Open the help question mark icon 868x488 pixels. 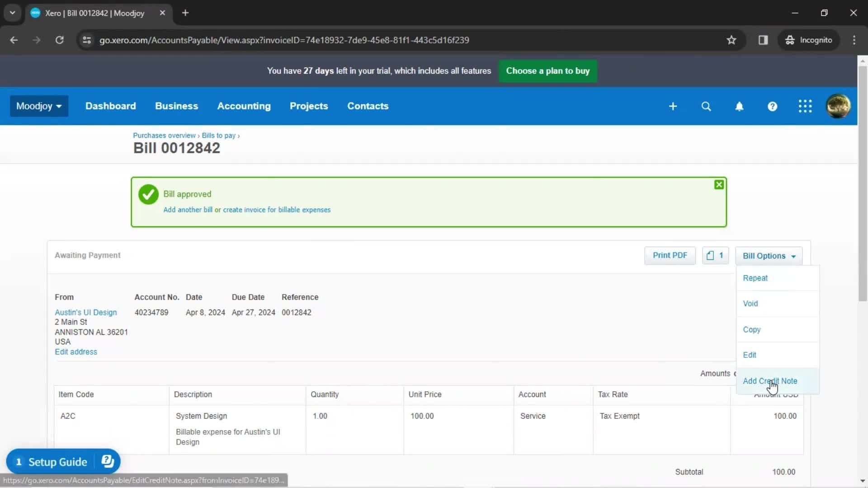coord(772,106)
